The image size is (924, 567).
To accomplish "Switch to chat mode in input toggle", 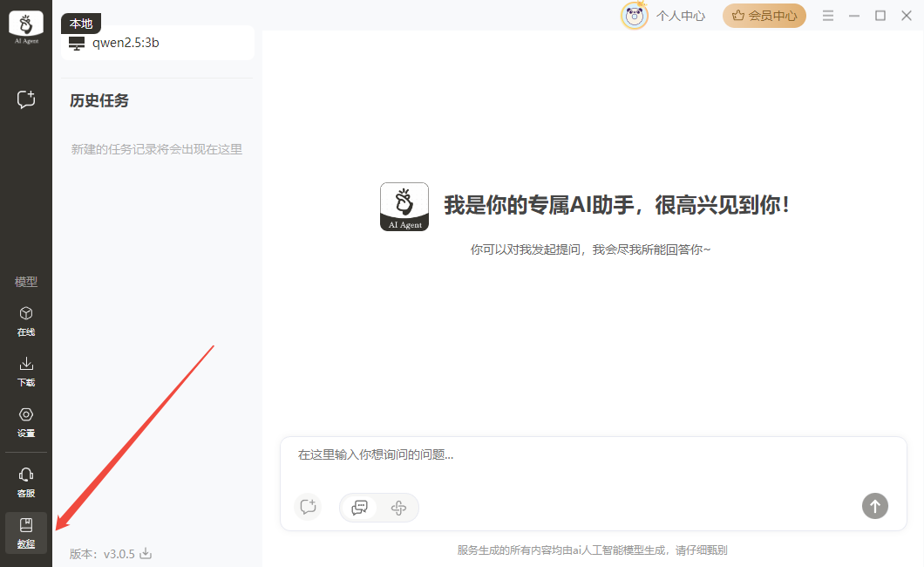I will 359,508.
